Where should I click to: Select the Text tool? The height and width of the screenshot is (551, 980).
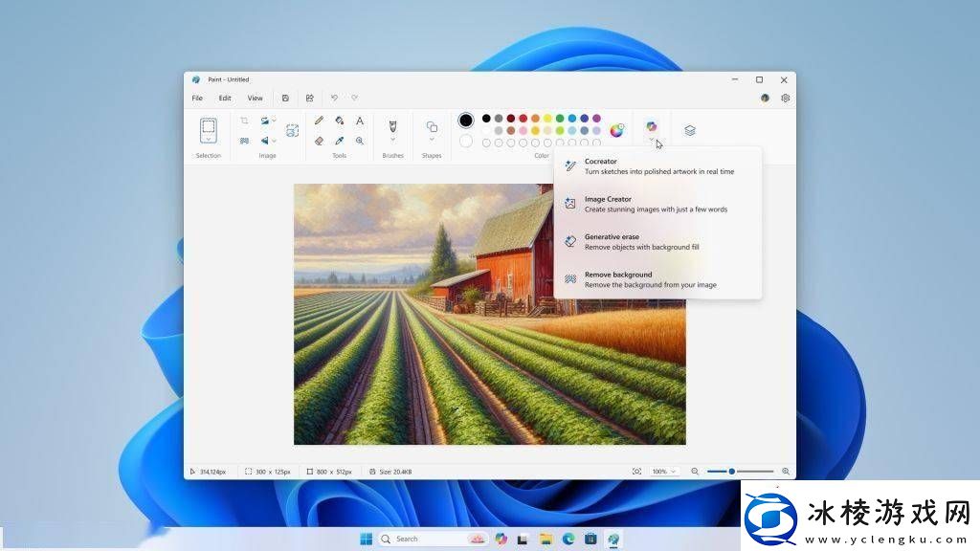359,120
